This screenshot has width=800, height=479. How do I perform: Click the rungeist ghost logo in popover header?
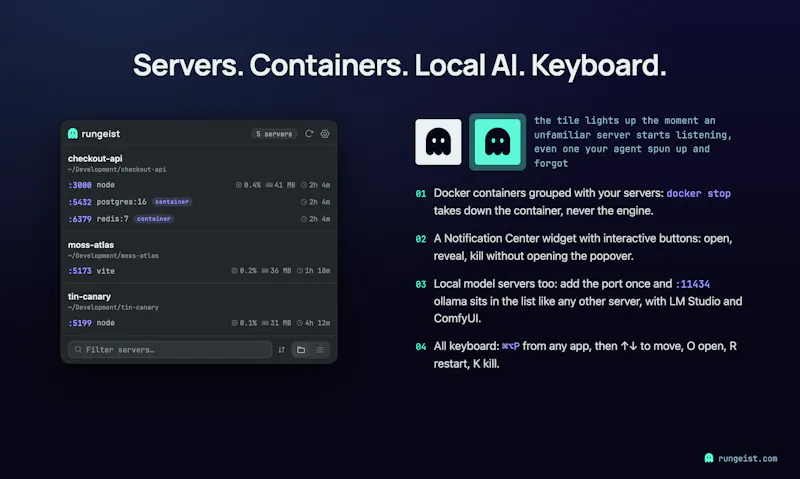(x=73, y=134)
